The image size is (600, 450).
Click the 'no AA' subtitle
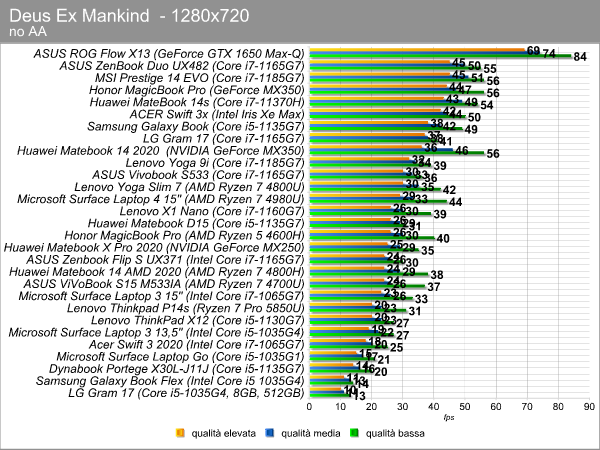[x=28, y=32]
